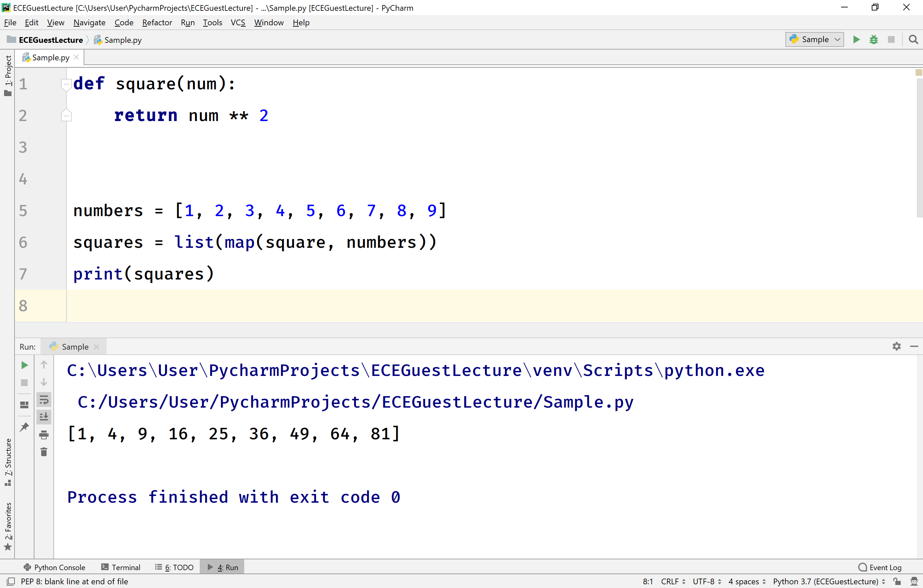The height and width of the screenshot is (588, 923).
Task: Click the PEP 8 warning message in status bar
Action: tap(75, 581)
